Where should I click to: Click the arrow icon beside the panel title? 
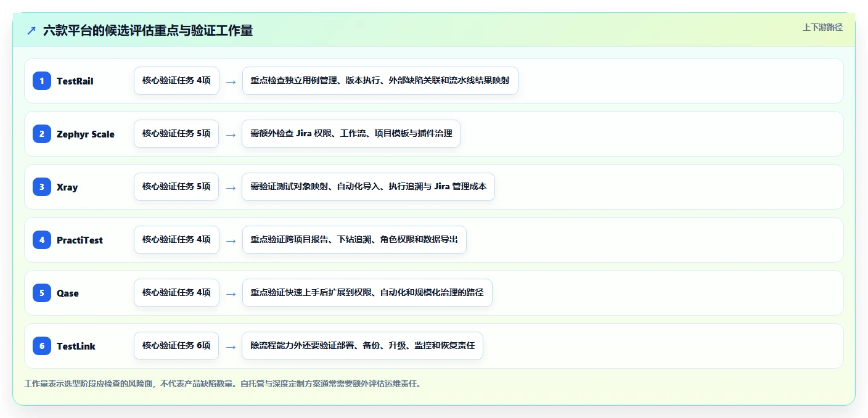[31, 30]
